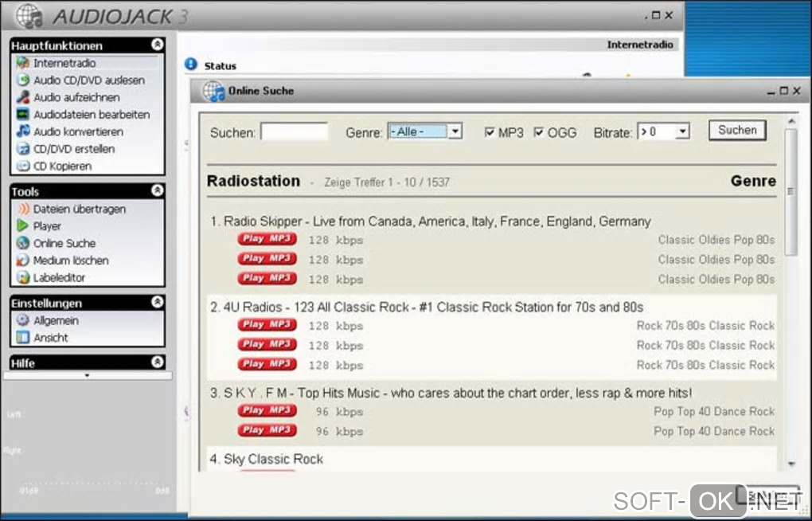Screen dimensions: 812x521
Task: Click the Online Suche globe icon in Tools
Action: click(22, 243)
